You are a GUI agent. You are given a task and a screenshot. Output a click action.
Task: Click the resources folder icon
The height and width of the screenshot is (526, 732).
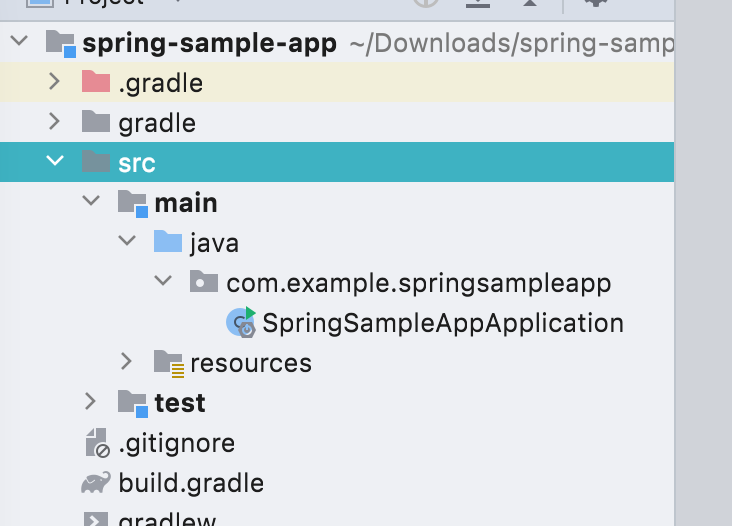168,363
